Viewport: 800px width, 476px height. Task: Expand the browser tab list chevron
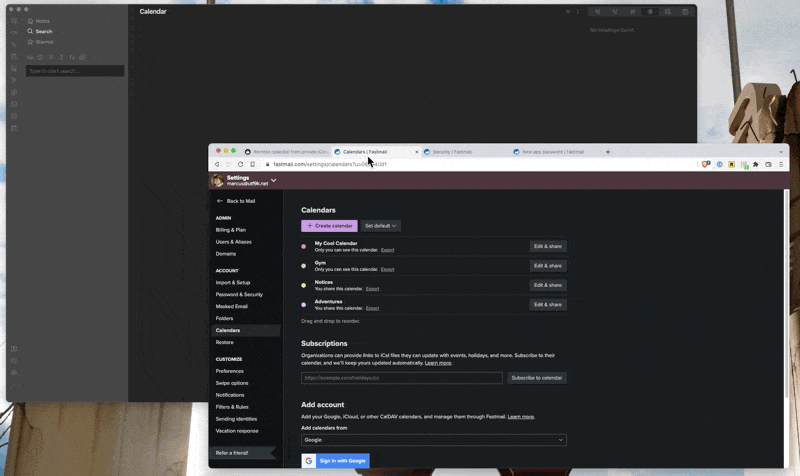[x=781, y=152]
